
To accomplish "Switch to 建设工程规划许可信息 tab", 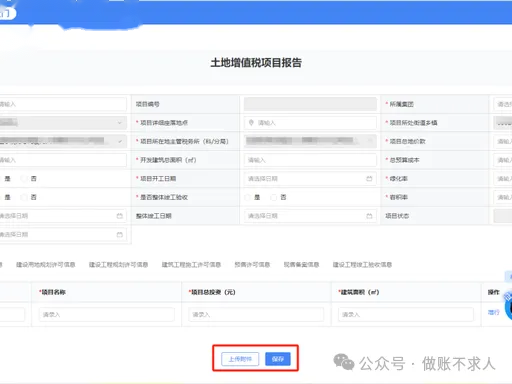I will [118, 265].
